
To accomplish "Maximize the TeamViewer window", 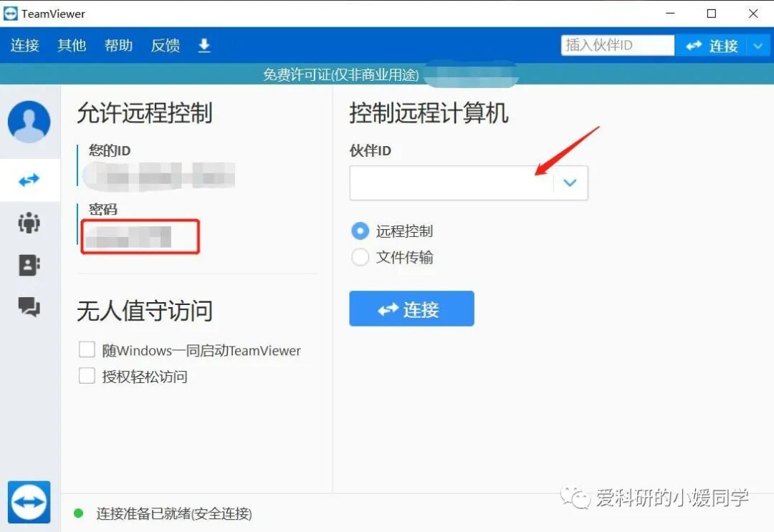I will pos(712,14).
